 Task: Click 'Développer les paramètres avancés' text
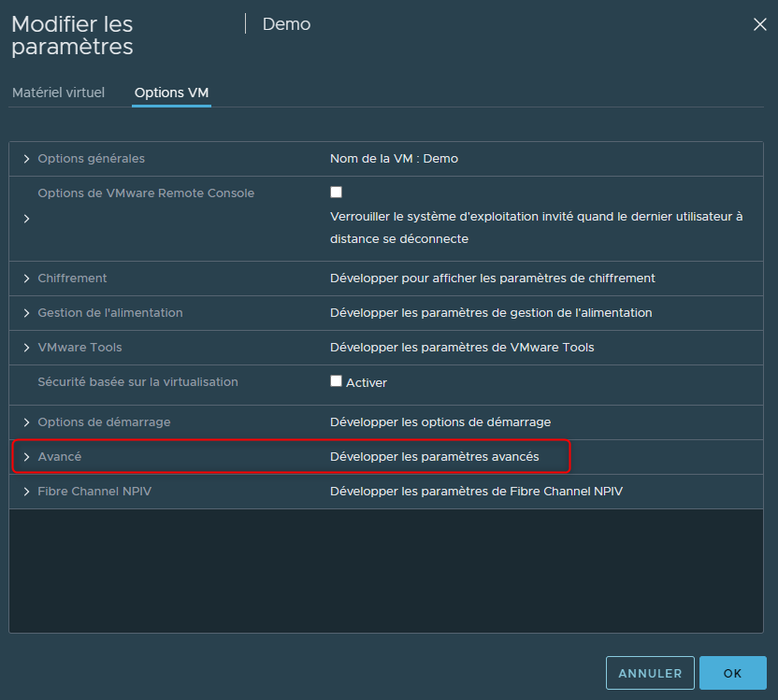(435, 457)
